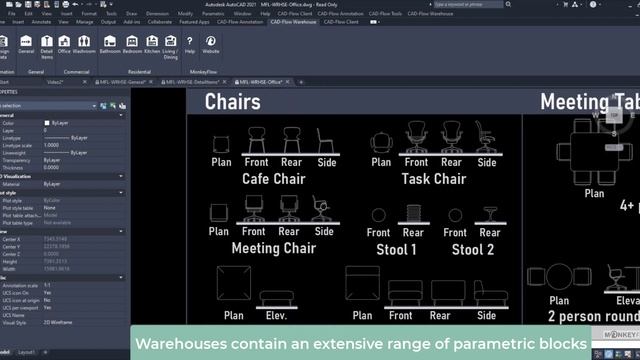Click the search keyword input field
This screenshot has width=640, height=360.
coord(468,4)
